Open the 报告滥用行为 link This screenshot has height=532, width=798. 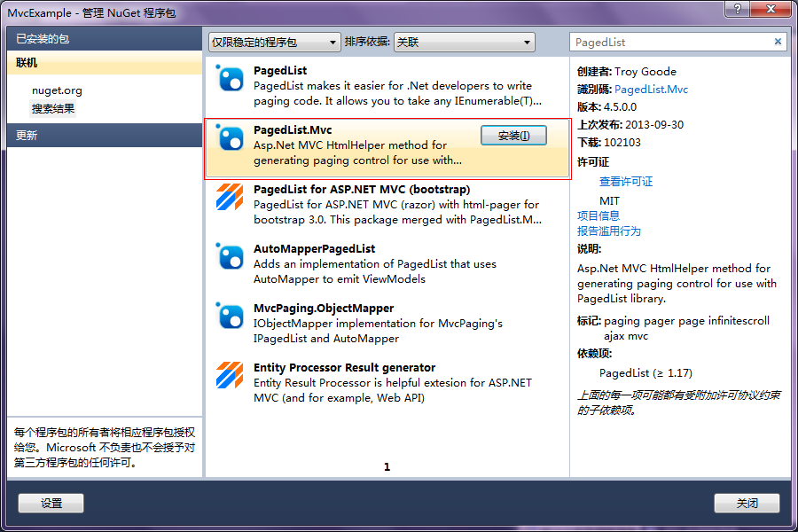pyautogui.click(x=608, y=231)
